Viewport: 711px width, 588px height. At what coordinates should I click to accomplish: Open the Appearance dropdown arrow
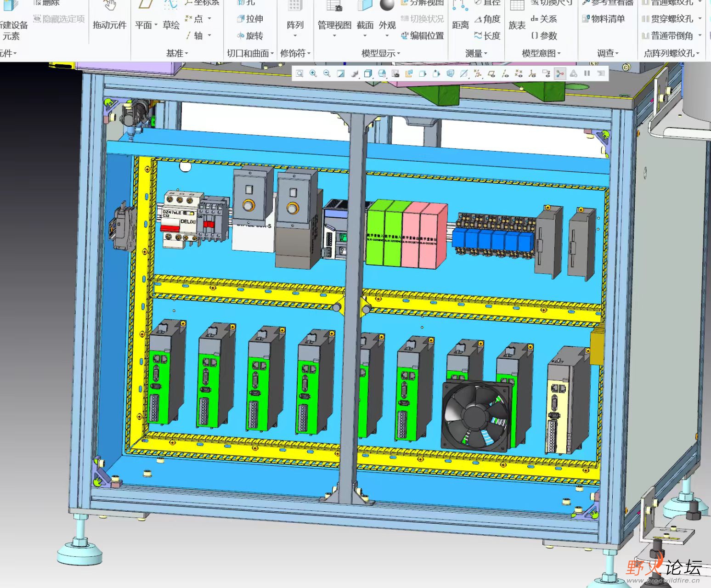[387, 35]
